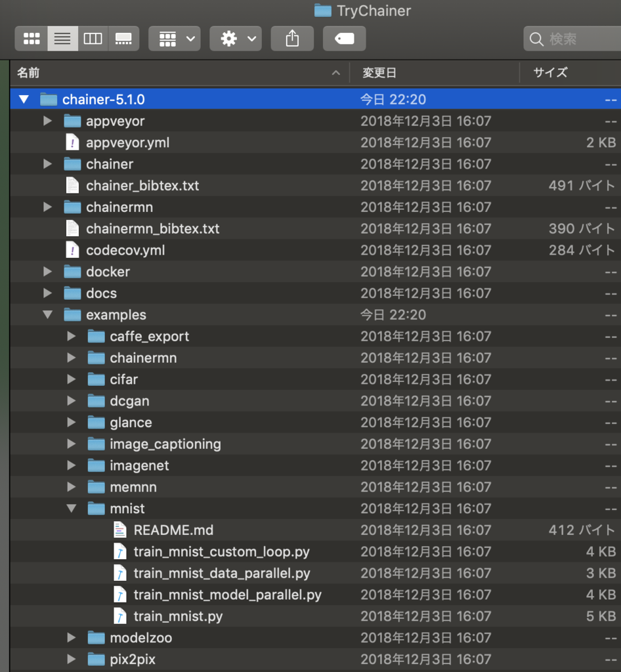Click the search field
The height and width of the screenshot is (672, 621).
572,39
